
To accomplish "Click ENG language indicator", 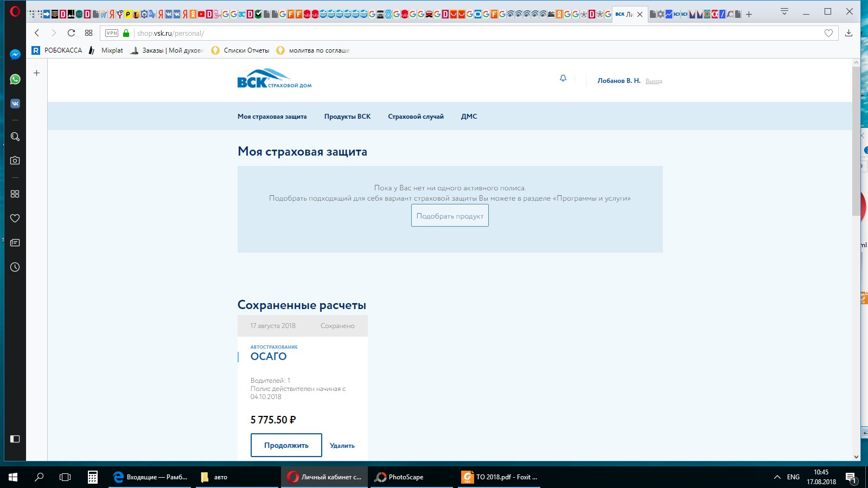I will coord(793,477).
